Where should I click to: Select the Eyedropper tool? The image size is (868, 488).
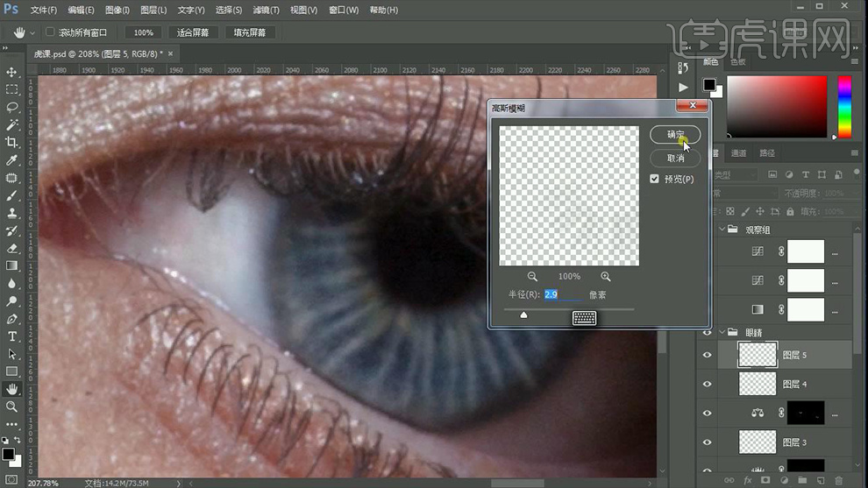12,160
